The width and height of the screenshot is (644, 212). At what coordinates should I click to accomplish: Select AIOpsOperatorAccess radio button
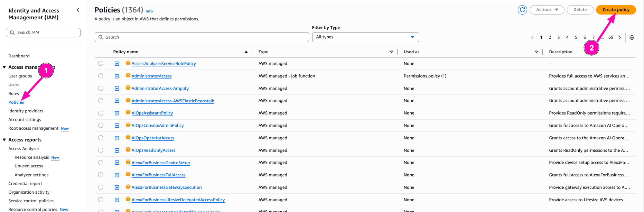coord(101,138)
